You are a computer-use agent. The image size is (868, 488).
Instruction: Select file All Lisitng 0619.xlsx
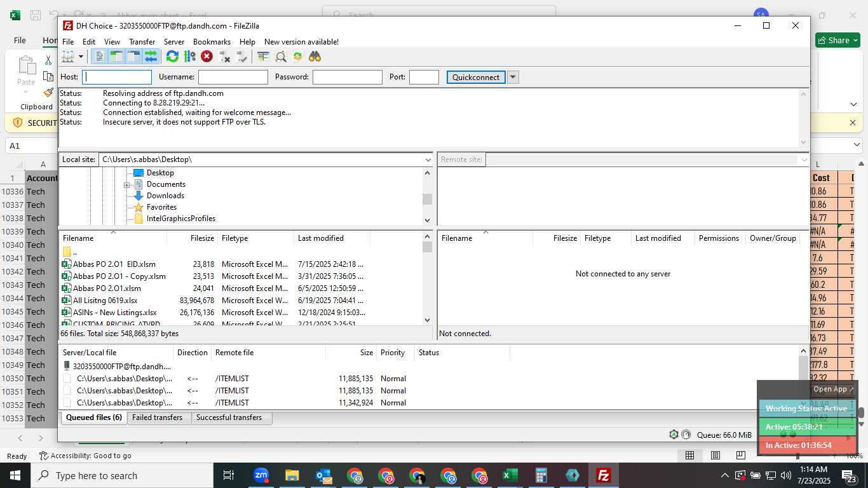pyautogui.click(x=105, y=301)
